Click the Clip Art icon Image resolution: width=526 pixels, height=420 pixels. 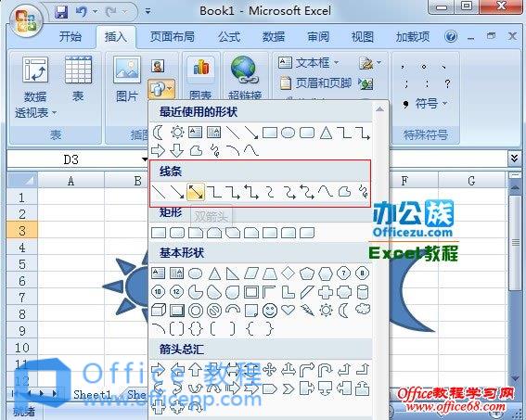pos(158,66)
